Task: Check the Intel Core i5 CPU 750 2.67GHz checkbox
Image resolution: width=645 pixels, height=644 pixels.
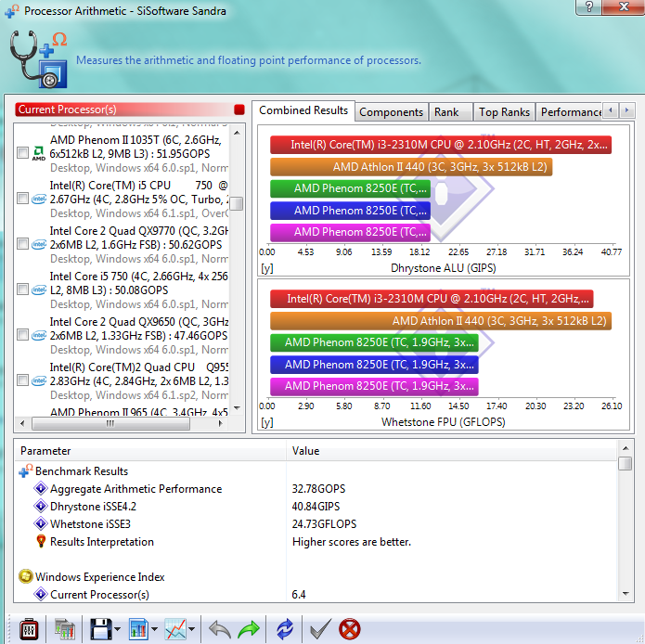Action: 22,199
